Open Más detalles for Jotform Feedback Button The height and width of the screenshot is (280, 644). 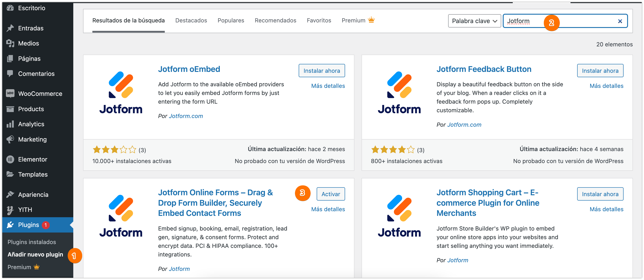(606, 86)
